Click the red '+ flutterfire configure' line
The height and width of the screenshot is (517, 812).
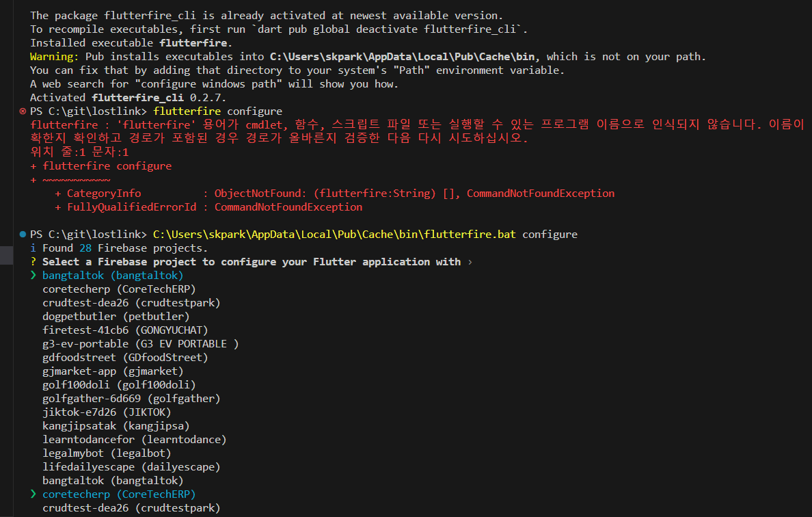click(x=101, y=165)
